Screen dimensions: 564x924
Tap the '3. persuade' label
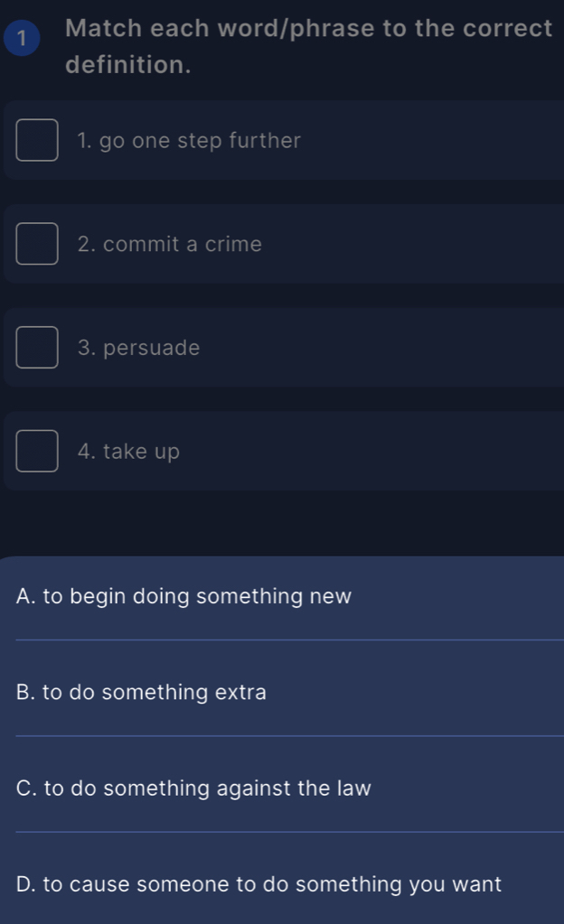(x=139, y=349)
